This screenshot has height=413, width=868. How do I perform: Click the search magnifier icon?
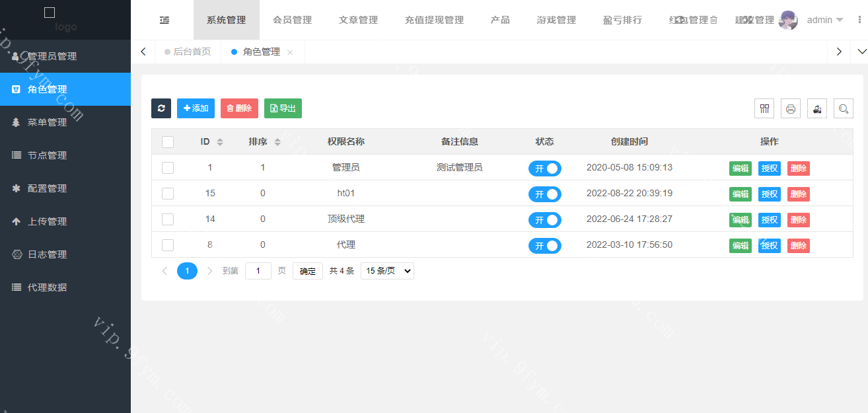tap(844, 108)
